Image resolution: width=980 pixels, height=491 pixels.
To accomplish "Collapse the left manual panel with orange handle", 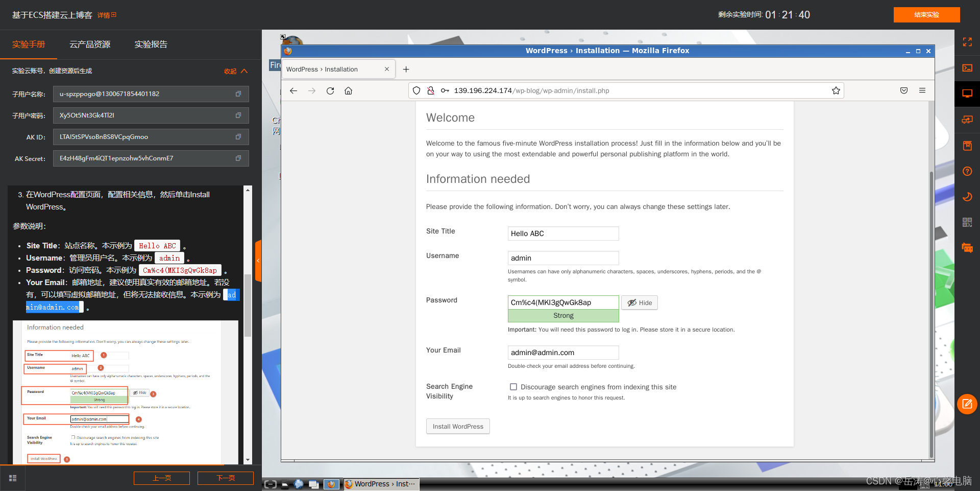I will (258, 261).
